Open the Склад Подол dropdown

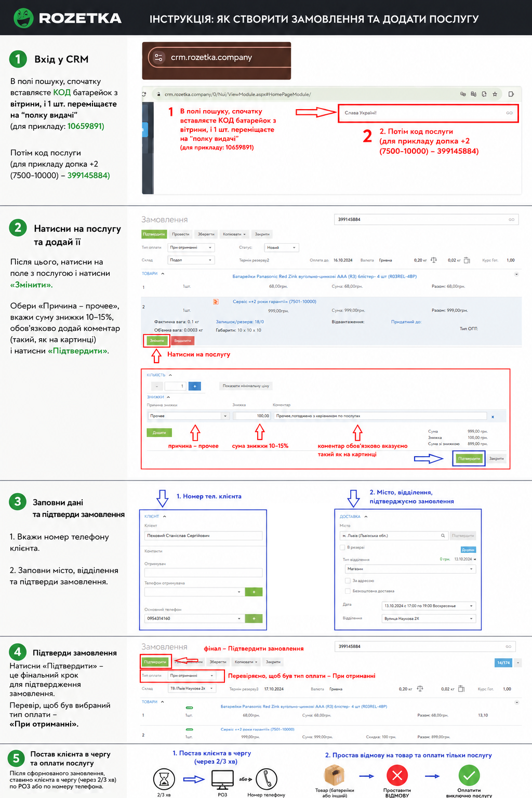pyautogui.click(x=191, y=260)
